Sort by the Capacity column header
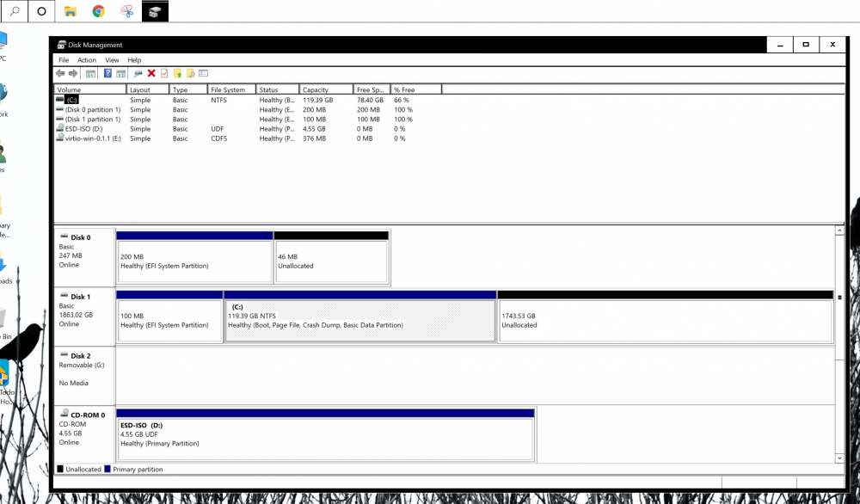Image resolution: width=860 pixels, height=504 pixels. click(x=326, y=89)
